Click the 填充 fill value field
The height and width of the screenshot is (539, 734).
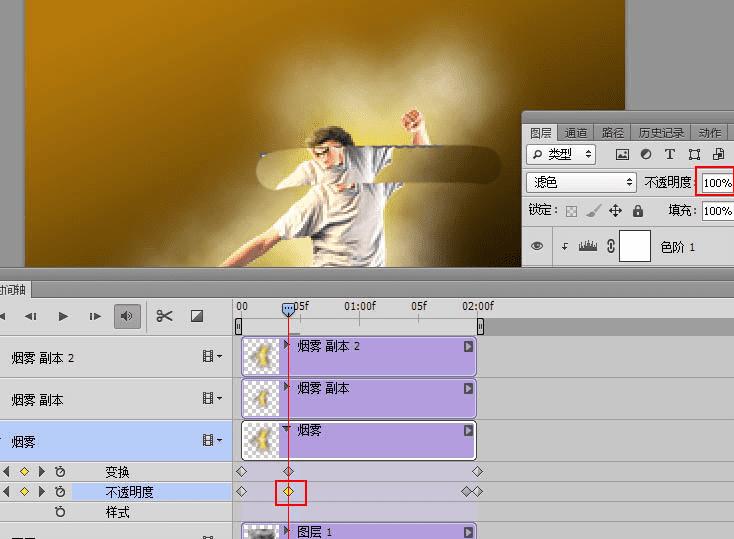coord(717,211)
